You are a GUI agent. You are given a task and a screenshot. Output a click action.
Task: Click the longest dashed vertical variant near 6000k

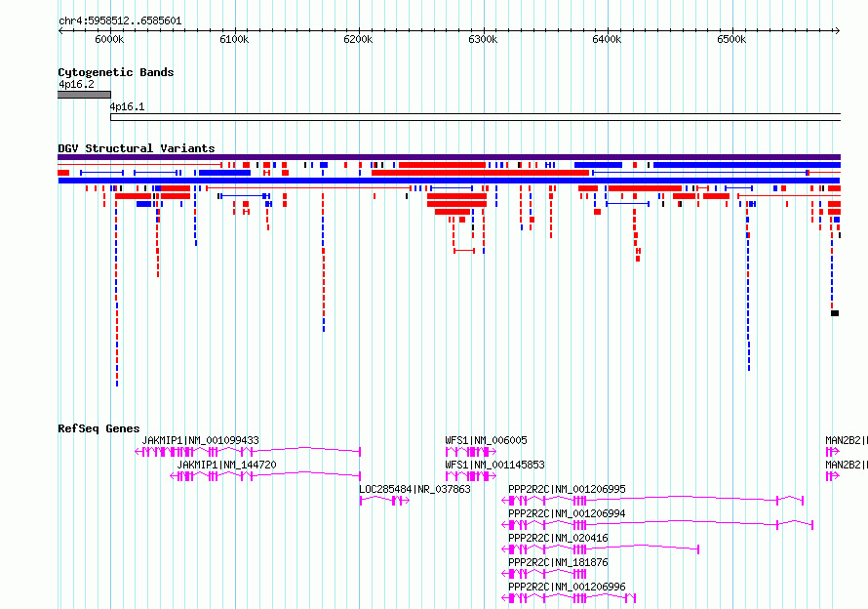point(116,294)
